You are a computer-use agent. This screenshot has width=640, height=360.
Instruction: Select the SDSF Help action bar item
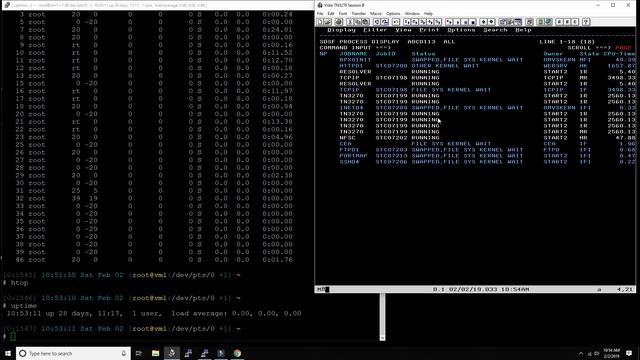coord(523,30)
